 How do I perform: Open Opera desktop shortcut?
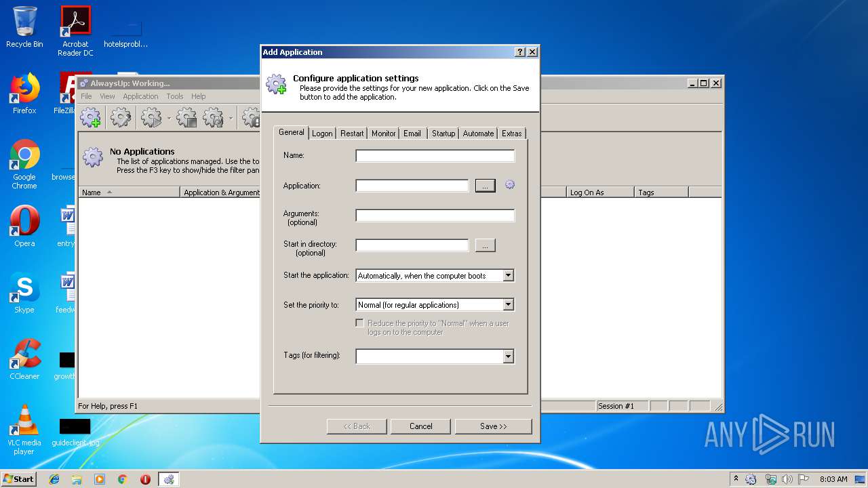pyautogui.click(x=24, y=226)
